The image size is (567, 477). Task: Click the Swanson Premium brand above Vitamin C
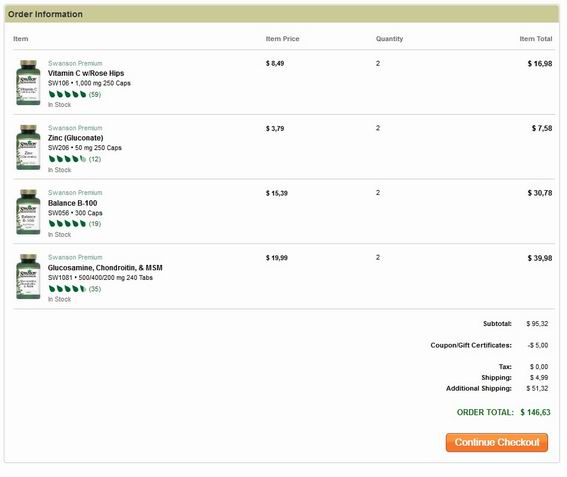click(x=75, y=63)
